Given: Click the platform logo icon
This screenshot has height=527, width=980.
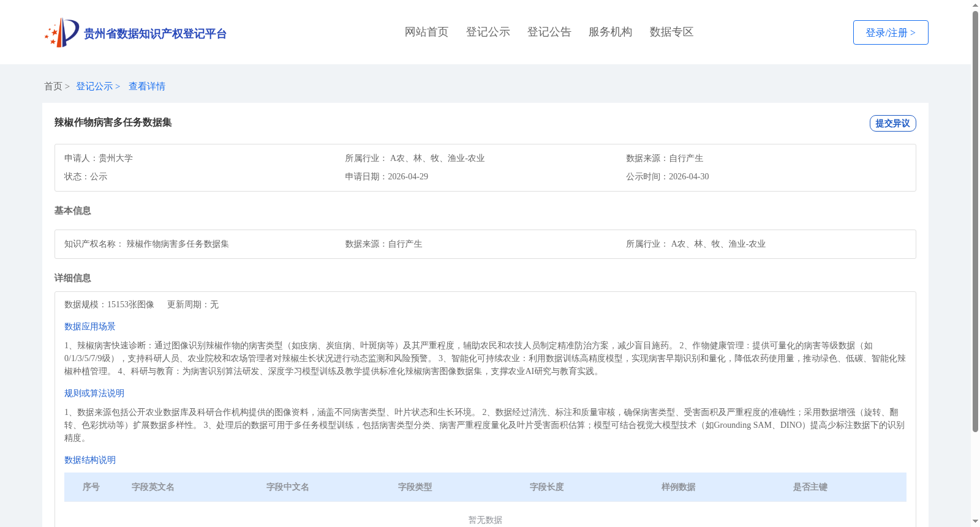Looking at the screenshot, I should [x=62, y=32].
